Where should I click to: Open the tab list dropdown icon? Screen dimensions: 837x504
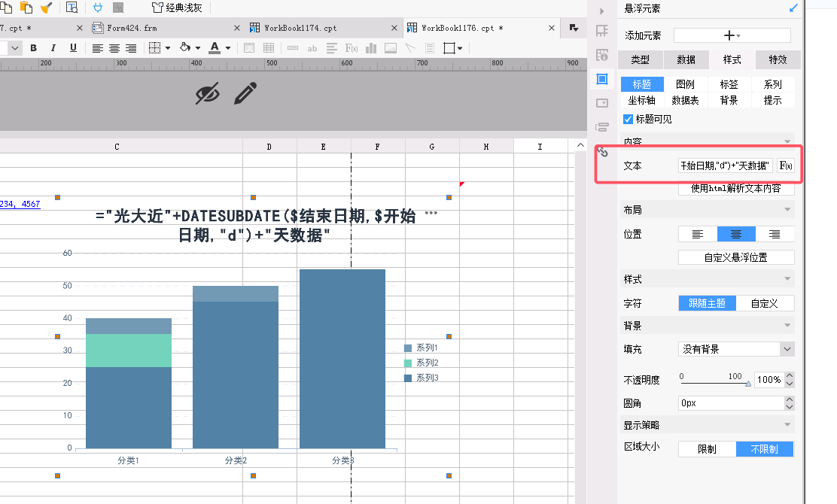pyautogui.click(x=574, y=28)
